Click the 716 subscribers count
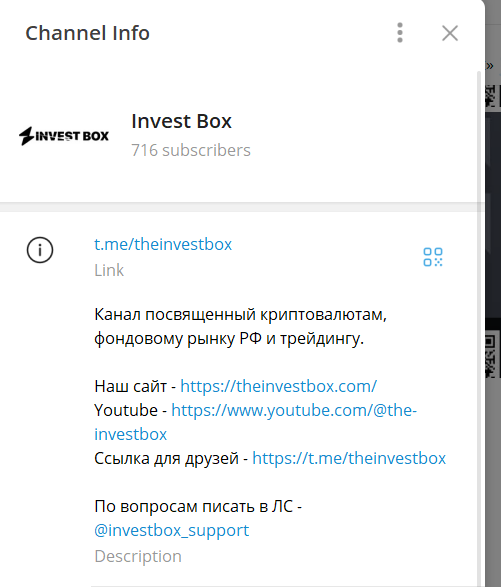This screenshot has height=587, width=501. tap(191, 150)
